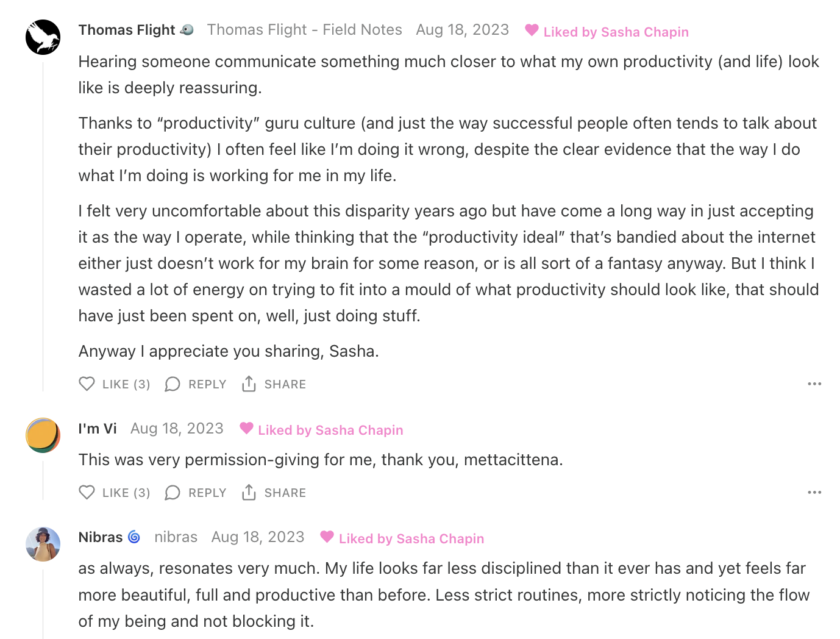
Task: Click the spiral badge next to Nibras
Action: pyautogui.click(x=134, y=537)
